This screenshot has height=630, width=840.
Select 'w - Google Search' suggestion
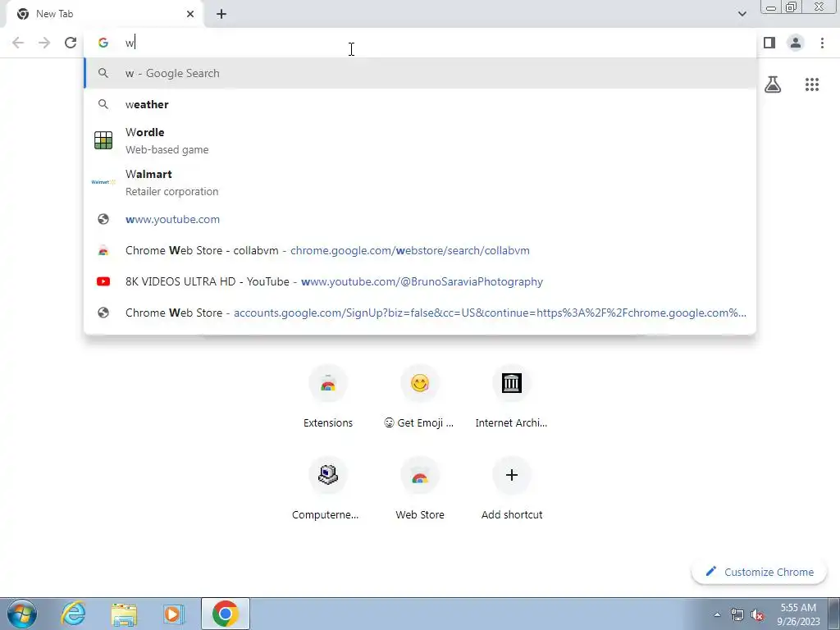pyautogui.click(x=420, y=73)
